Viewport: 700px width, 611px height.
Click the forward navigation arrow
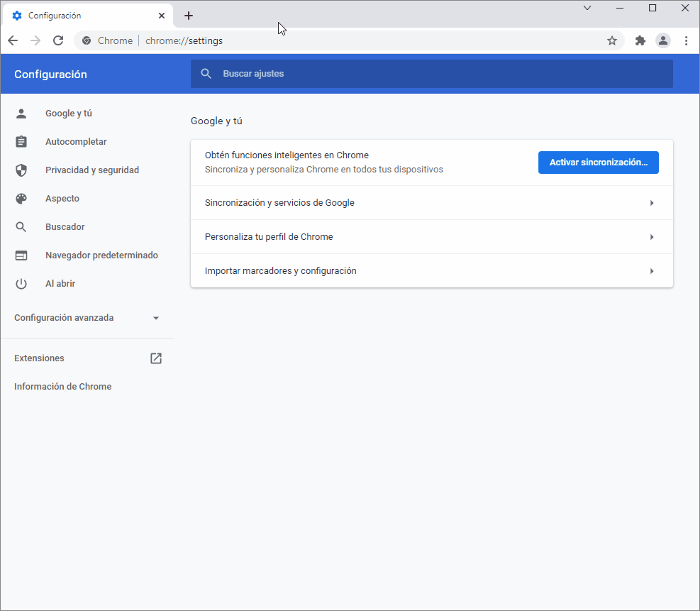coord(35,40)
